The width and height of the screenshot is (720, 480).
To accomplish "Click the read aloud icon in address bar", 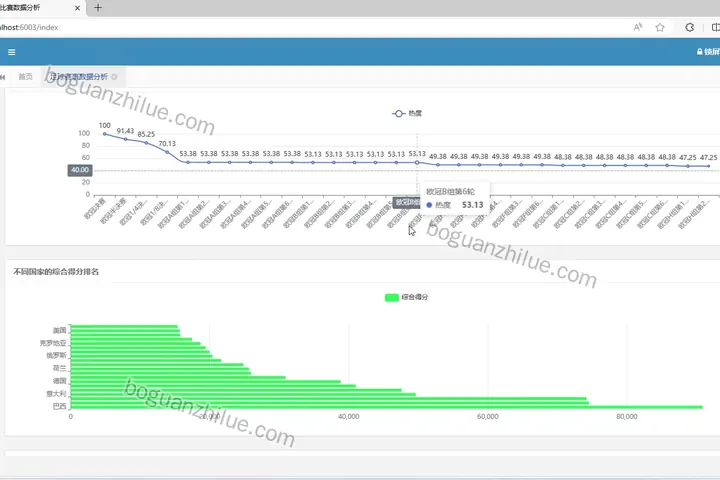I will pos(638,27).
